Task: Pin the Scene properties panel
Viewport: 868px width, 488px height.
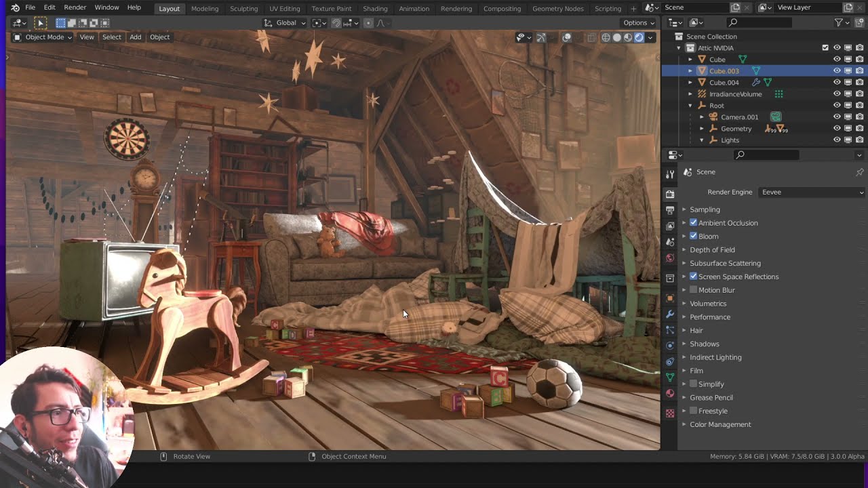Action: pyautogui.click(x=859, y=172)
